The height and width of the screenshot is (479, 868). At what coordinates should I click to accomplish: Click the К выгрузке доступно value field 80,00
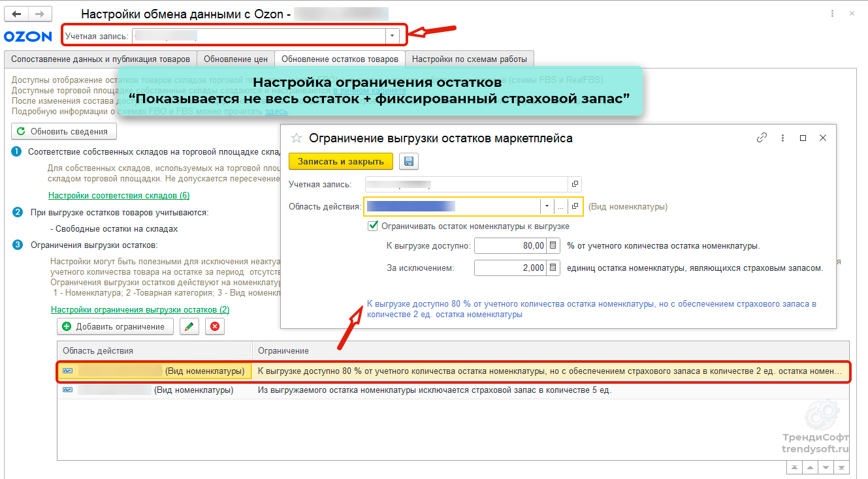[x=510, y=246]
